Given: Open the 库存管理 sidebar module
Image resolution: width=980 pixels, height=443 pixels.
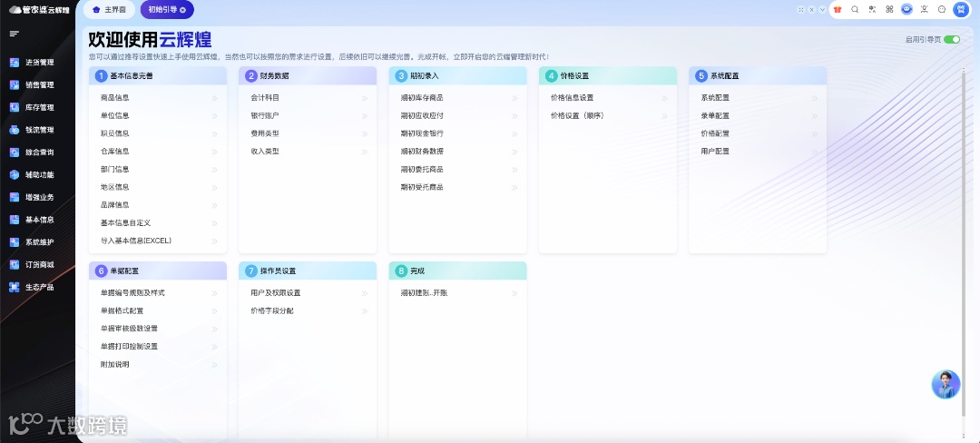Looking at the screenshot, I should [32, 107].
